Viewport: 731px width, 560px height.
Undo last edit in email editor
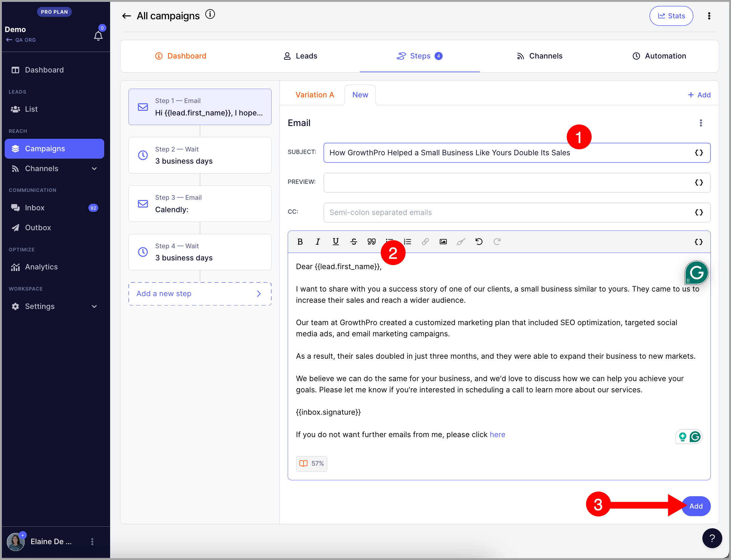(479, 242)
